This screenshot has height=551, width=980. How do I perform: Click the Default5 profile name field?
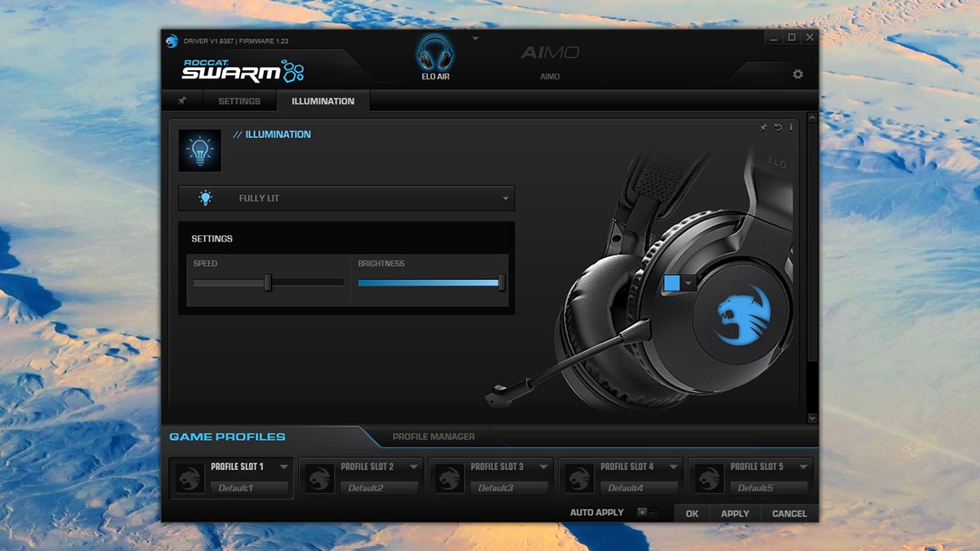click(768, 488)
